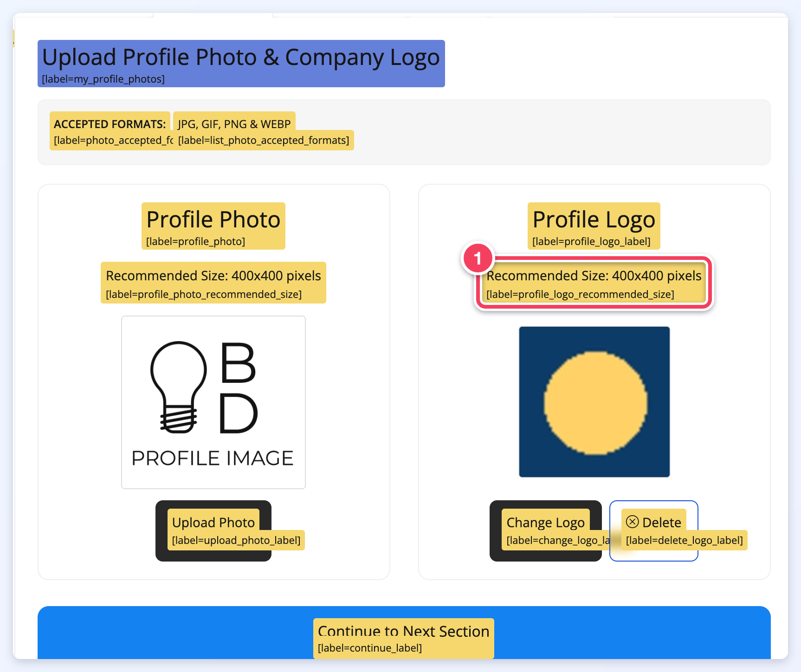Click the 'Upload Profile Photo & Company Logo' heading
Viewport: 801px width, 672px height.
pos(241,58)
